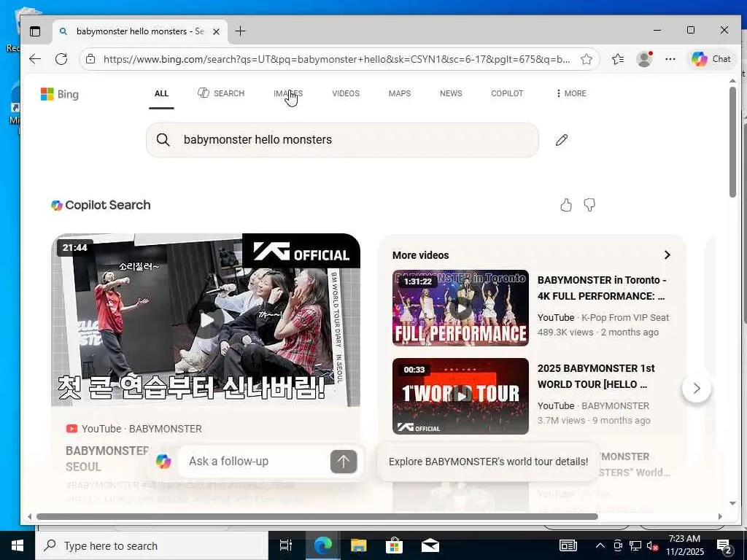Open the tab actions menu icon
Image resolution: width=747 pixels, height=560 pixels.
(35, 31)
